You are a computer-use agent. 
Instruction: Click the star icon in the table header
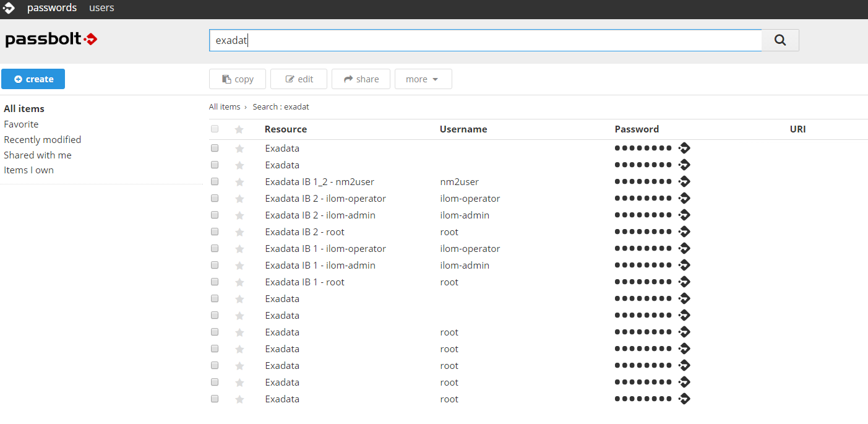coord(239,129)
